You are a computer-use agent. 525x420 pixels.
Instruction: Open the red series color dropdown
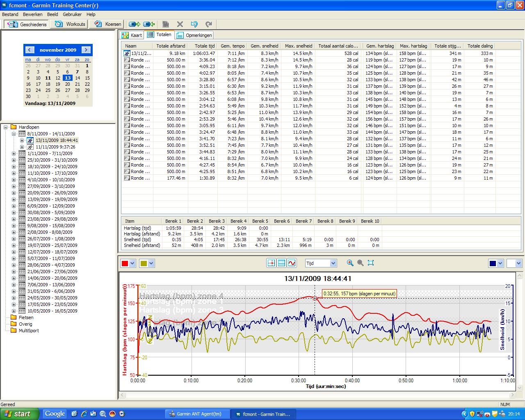pyautogui.click(x=132, y=264)
